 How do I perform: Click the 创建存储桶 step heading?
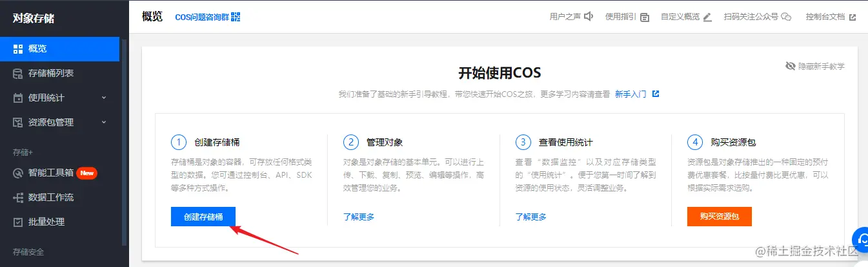[x=217, y=142]
